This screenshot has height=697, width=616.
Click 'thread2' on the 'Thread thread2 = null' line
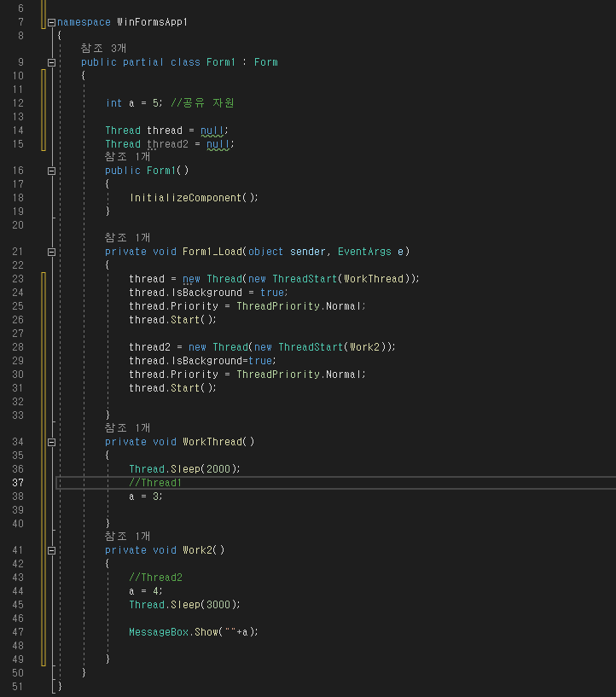[x=167, y=144]
